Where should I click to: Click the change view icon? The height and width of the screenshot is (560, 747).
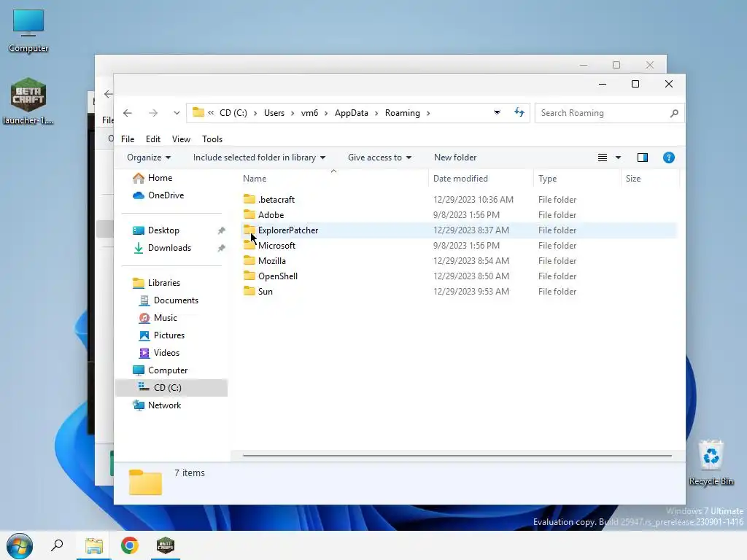point(602,157)
